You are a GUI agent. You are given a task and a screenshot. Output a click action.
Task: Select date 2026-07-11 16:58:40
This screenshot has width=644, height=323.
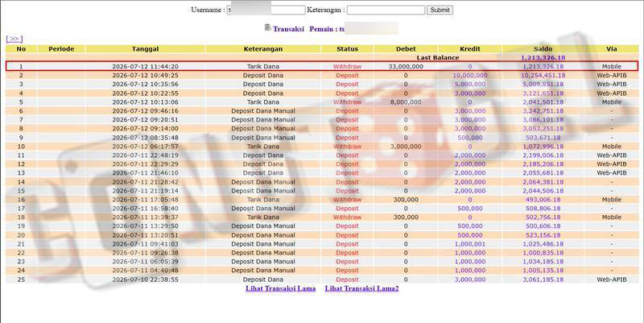click(x=146, y=209)
